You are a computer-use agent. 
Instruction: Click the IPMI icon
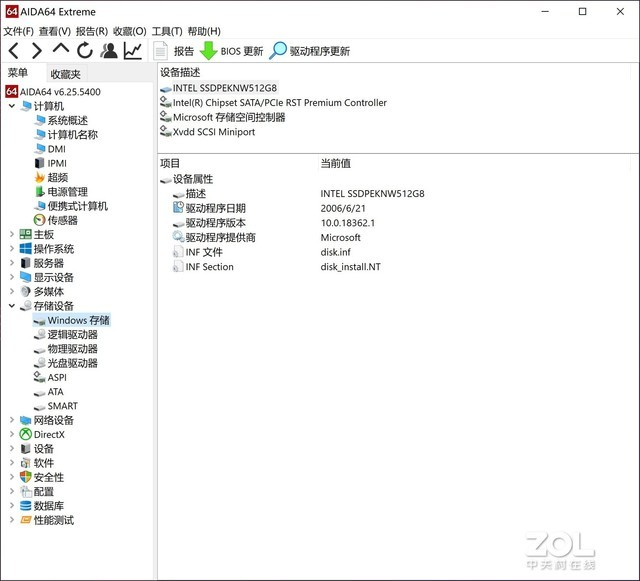click(x=40, y=163)
